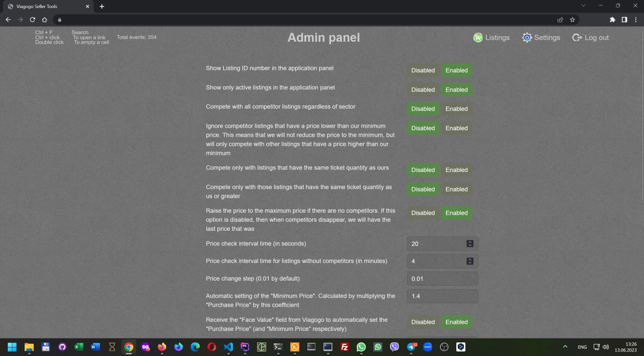Open the Extensions puzzle icon
The height and width of the screenshot is (356, 644).
tap(612, 20)
